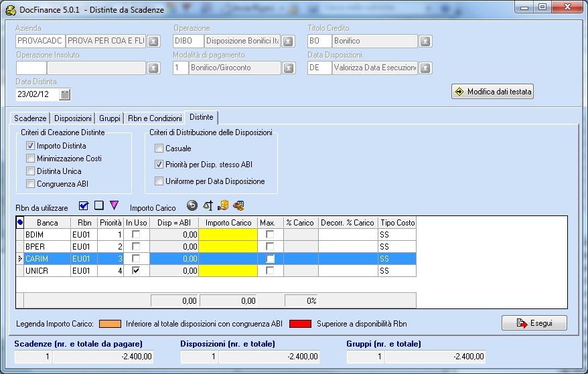Viewport: 588px width, 374px height.
Task: Click the select-all checkmark icon for Rbn
Action: tap(84, 206)
